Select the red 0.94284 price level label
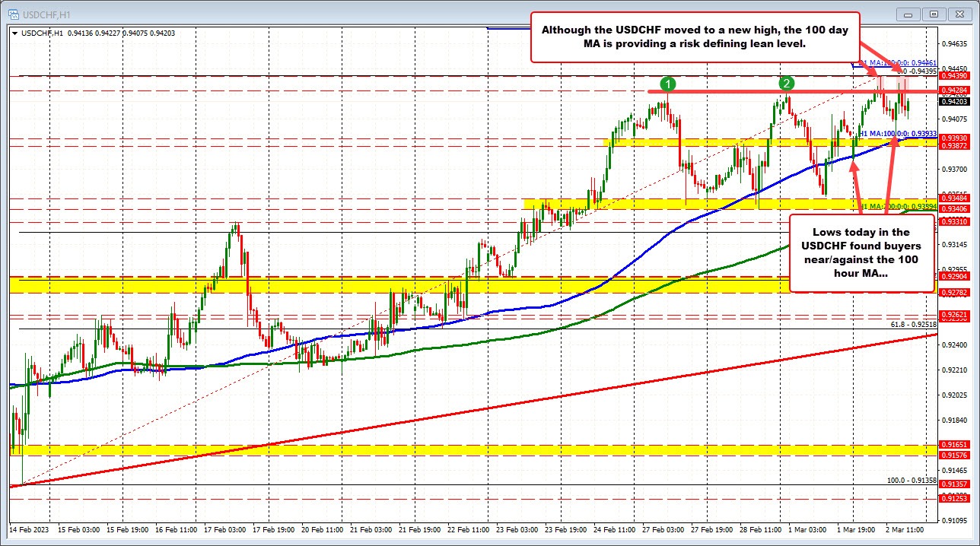 point(953,91)
